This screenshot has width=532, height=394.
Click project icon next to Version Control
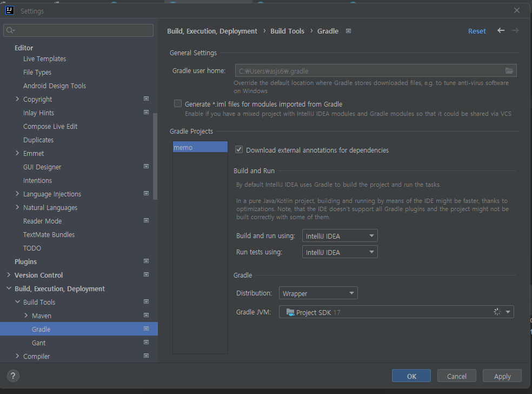[146, 274]
